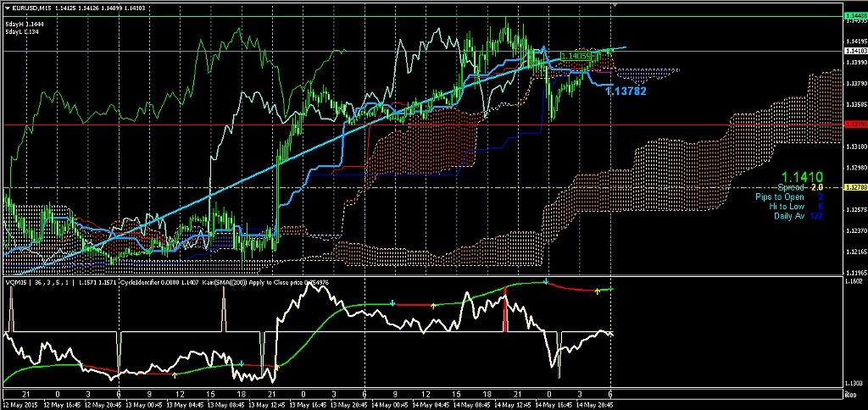
Task: Click the large green 1.1410 price display
Action: point(802,177)
